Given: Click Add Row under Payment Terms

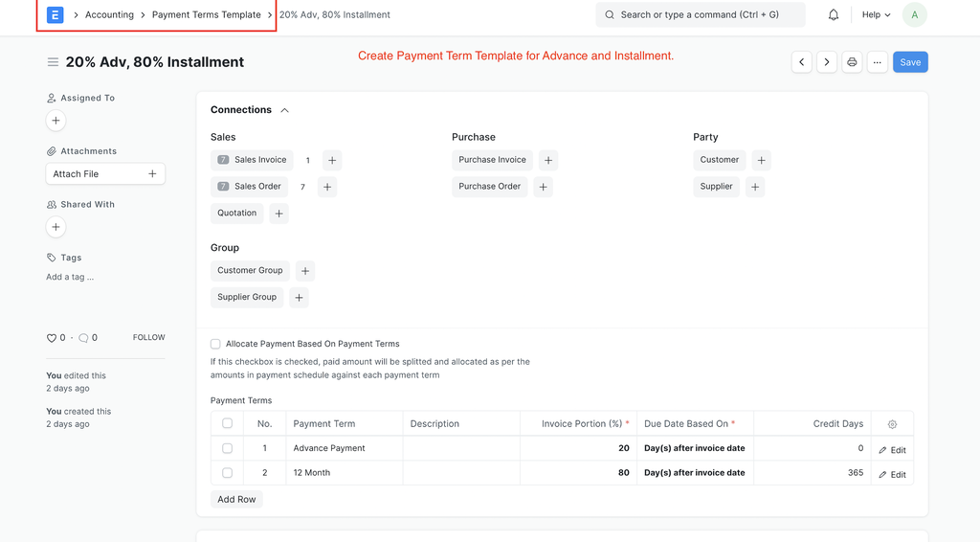Looking at the screenshot, I should pos(236,499).
